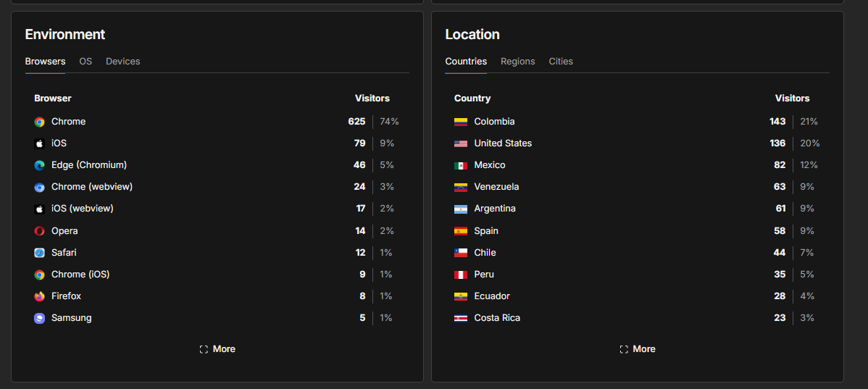Switch to the OS tab
This screenshot has width=868, height=389.
pos(85,62)
